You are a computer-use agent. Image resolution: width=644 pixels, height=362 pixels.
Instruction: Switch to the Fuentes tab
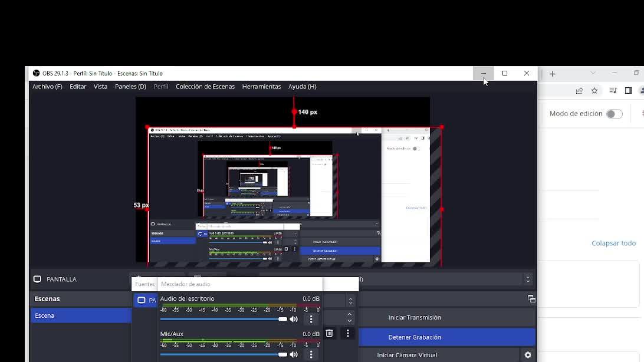[144, 284]
